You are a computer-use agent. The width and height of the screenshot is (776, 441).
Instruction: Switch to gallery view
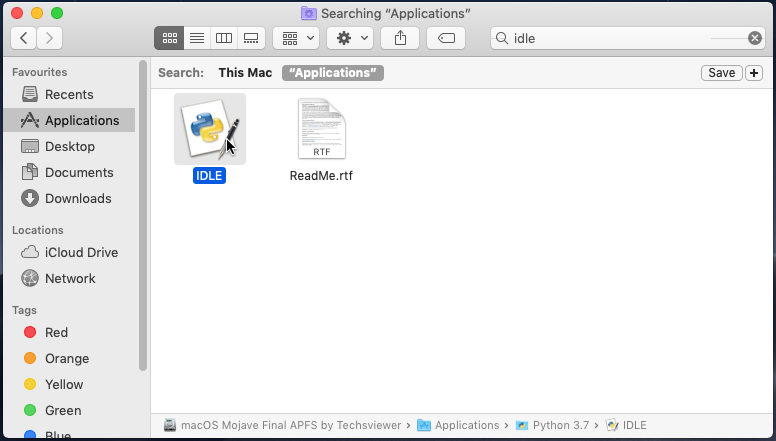(x=251, y=38)
